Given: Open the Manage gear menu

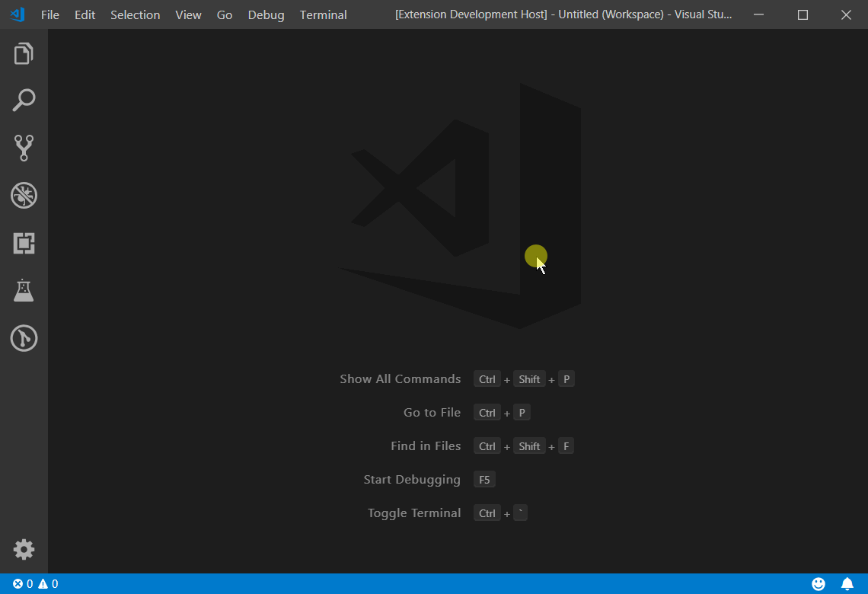Looking at the screenshot, I should [x=24, y=550].
